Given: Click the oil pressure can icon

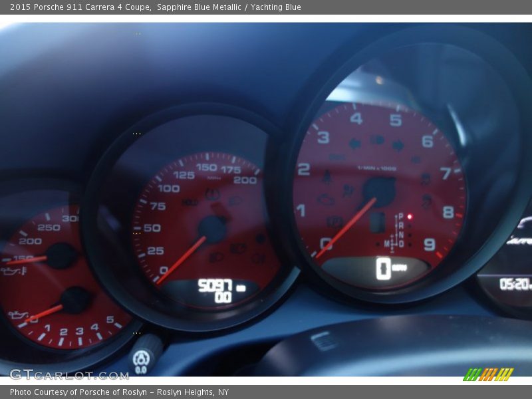Looking at the screenshot, I should (x=19, y=315).
